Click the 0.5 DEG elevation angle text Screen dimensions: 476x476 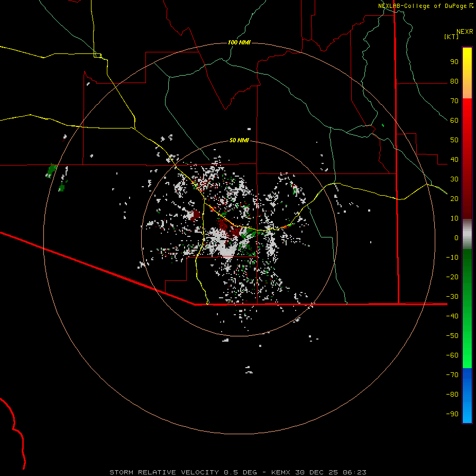tap(240, 472)
